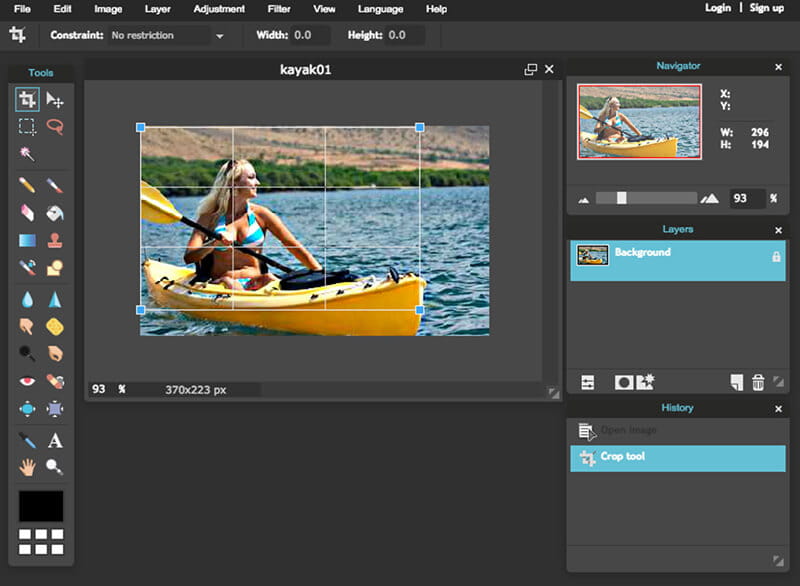The width and height of the screenshot is (800, 586).
Task: Choose the Hand pan tool
Action: click(x=27, y=467)
